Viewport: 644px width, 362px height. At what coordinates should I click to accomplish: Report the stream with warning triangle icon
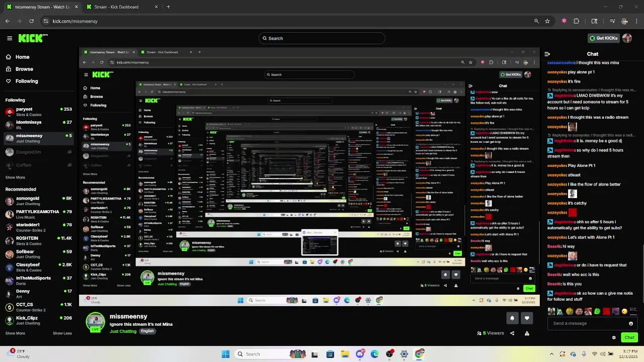coord(527,333)
